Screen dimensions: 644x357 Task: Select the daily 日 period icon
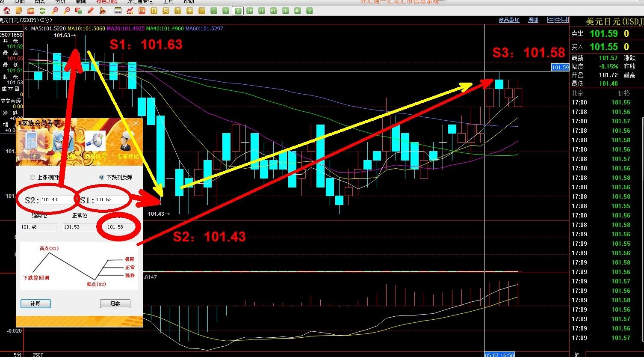(x=154, y=11)
